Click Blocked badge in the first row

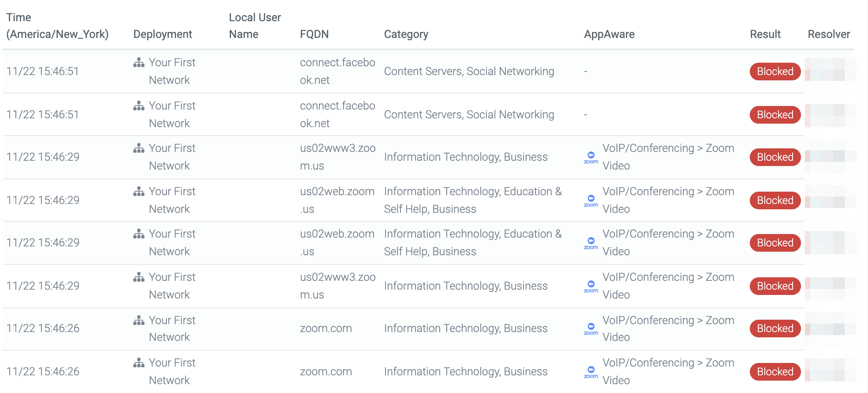point(775,71)
